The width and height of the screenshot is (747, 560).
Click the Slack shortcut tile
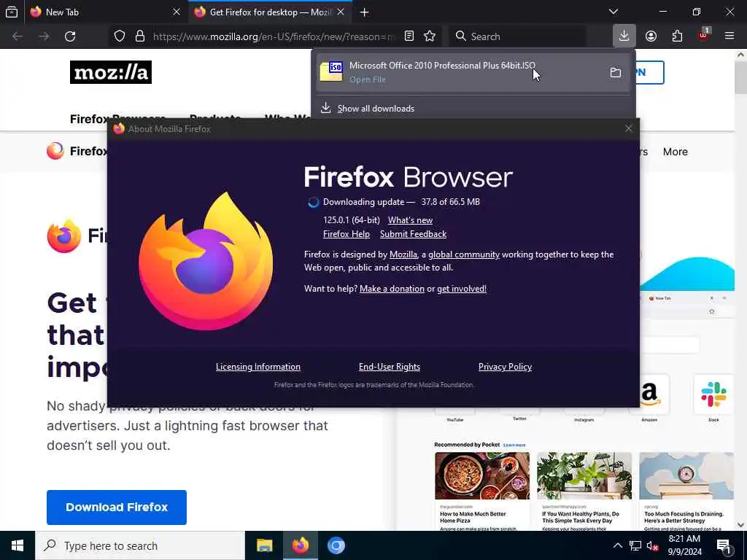coord(713,394)
